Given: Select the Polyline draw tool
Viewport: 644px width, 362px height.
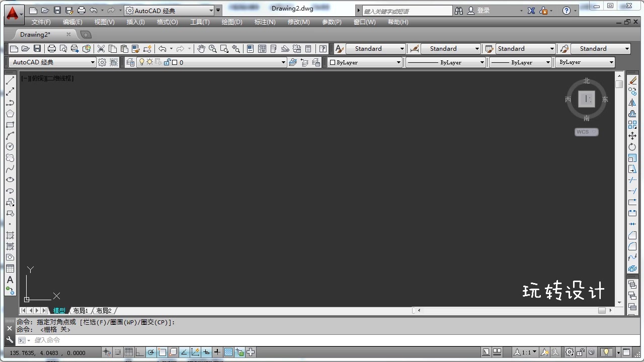Looking at the screenshot, I should (x=10, y=103).
